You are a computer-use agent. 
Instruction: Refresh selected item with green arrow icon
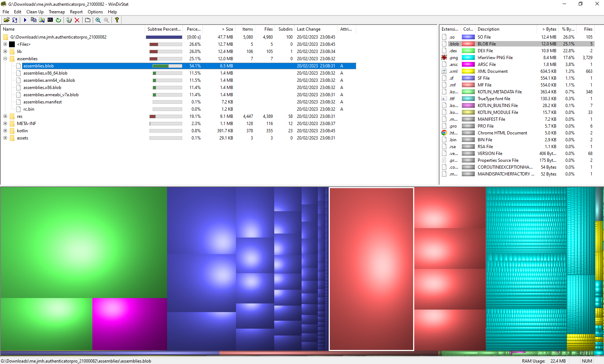(58, 20)
